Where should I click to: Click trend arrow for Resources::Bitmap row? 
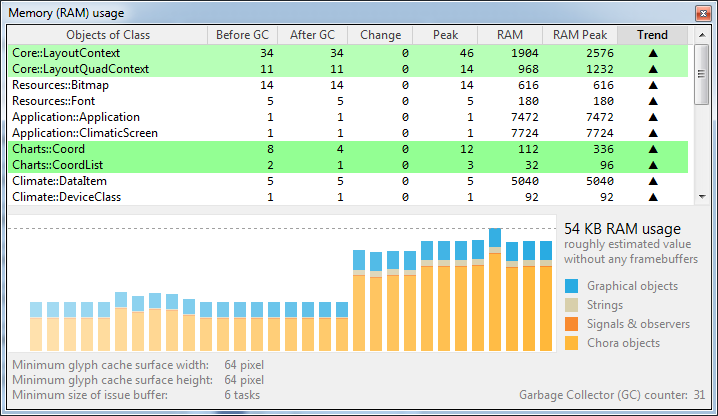[654, 86]
